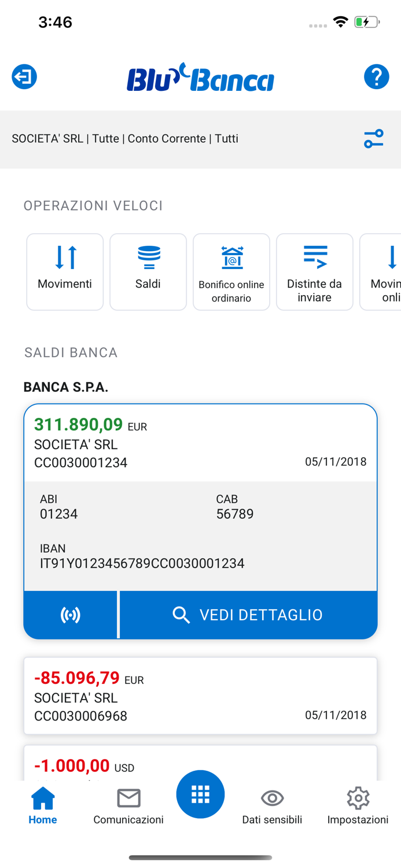Expand details of account CC0030006968

tap(200, 696)
